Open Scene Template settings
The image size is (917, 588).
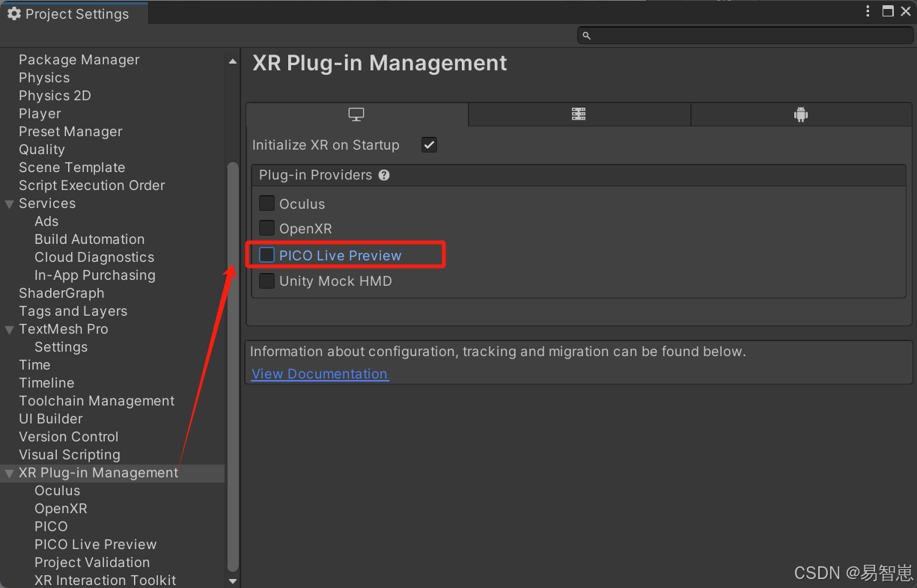pyautogui.click(x=72, y=168)
